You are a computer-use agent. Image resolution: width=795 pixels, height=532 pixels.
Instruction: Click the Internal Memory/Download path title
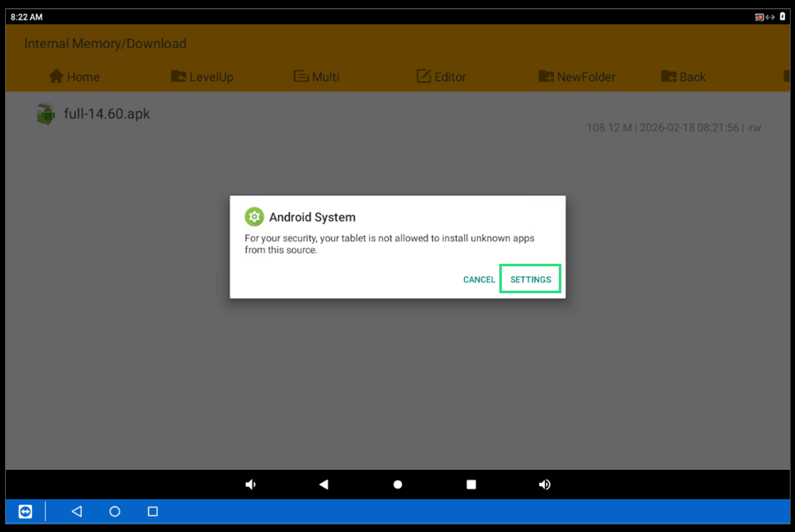tap(105, 44)
